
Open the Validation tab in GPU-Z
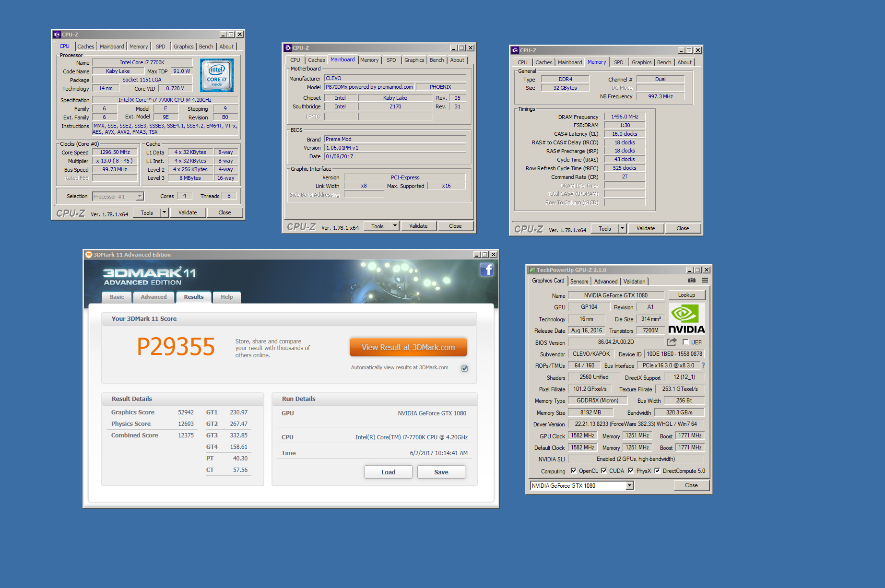[634, 282]
